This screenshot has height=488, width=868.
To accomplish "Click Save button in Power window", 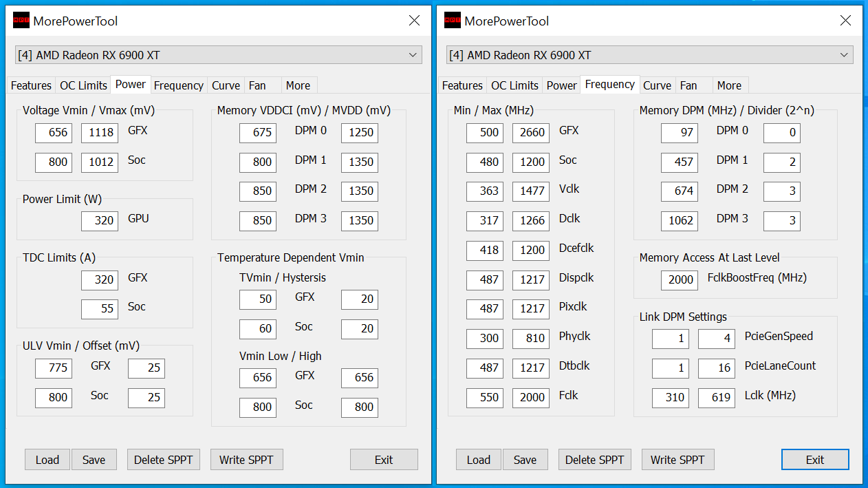I will (x=94, y=460).
